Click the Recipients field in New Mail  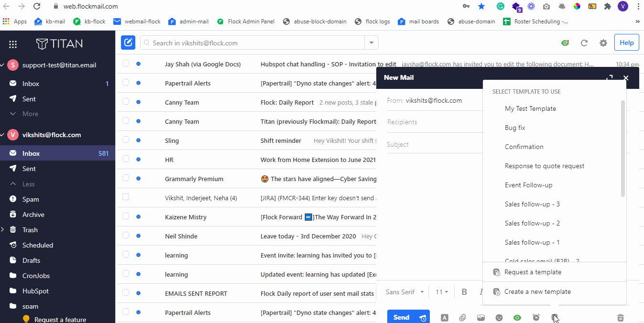435,122
